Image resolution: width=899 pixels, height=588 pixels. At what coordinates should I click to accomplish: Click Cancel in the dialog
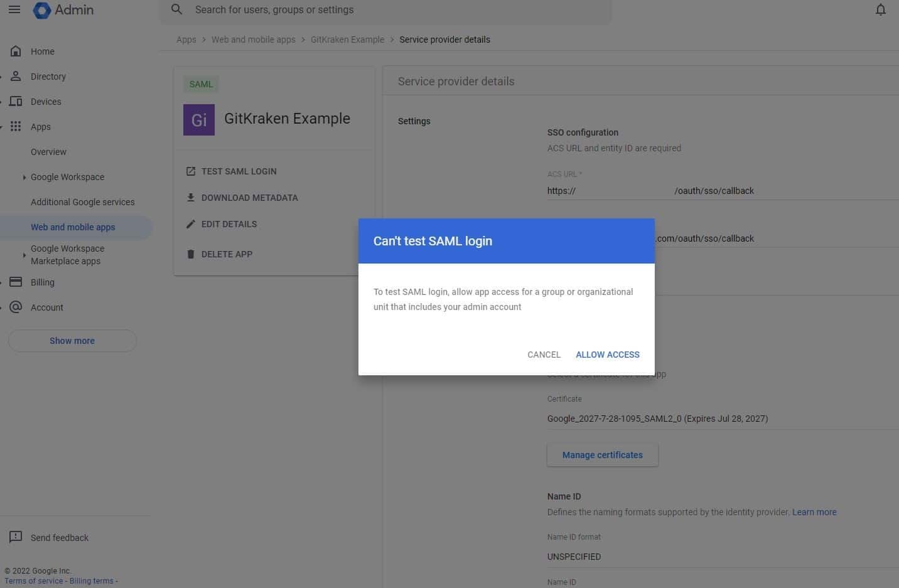tap(544, 355)
